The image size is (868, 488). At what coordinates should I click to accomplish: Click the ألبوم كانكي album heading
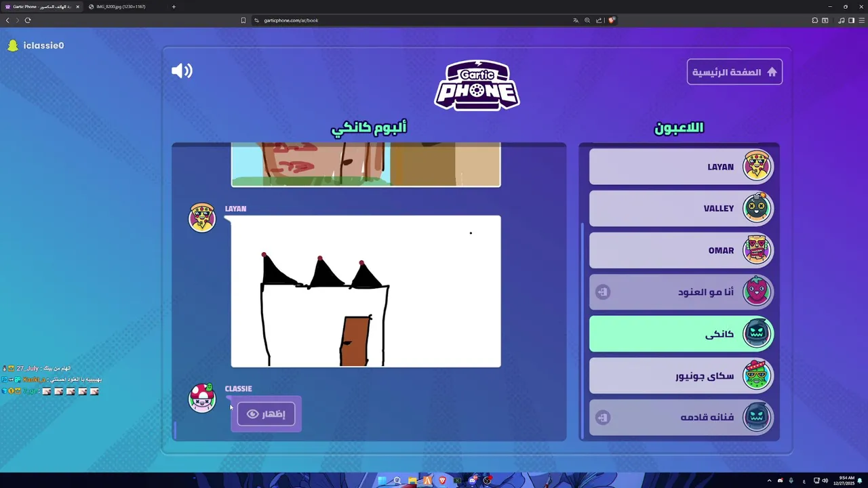(x=369, y=127)
